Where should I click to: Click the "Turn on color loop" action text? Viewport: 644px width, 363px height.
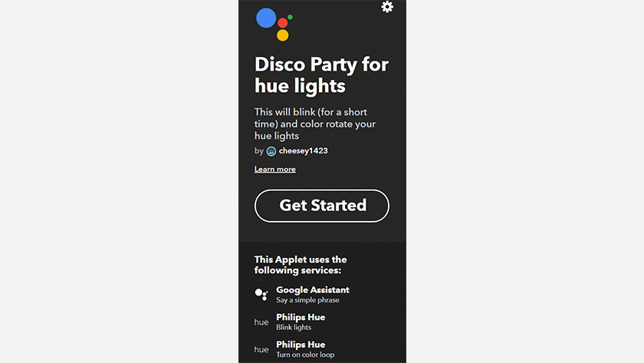click(305, 355)
